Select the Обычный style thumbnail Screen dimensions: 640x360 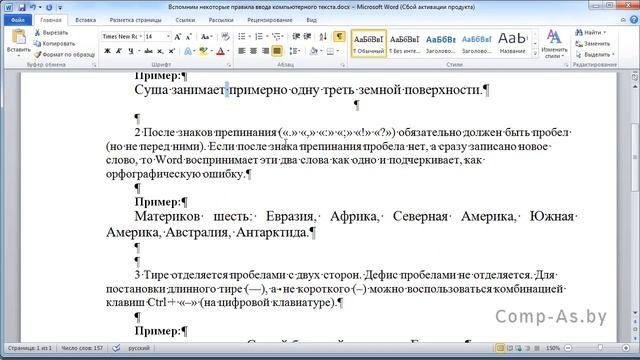[369, 43]
